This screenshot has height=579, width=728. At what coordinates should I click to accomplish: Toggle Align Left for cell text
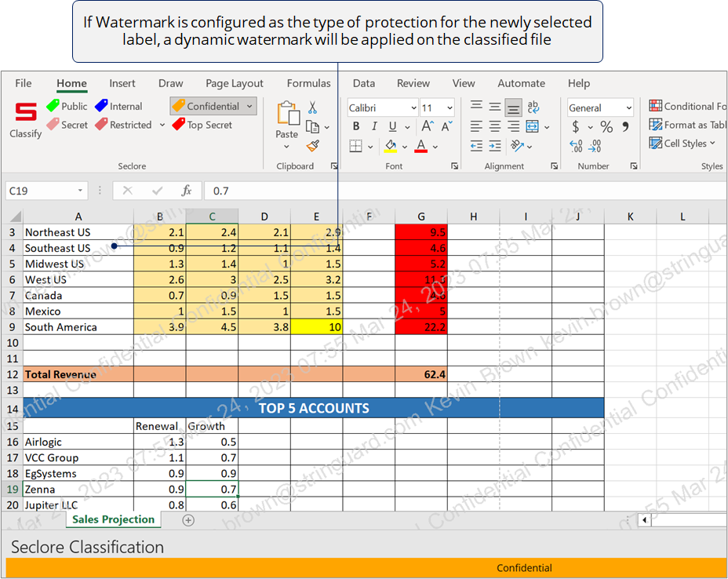point(476,126)
